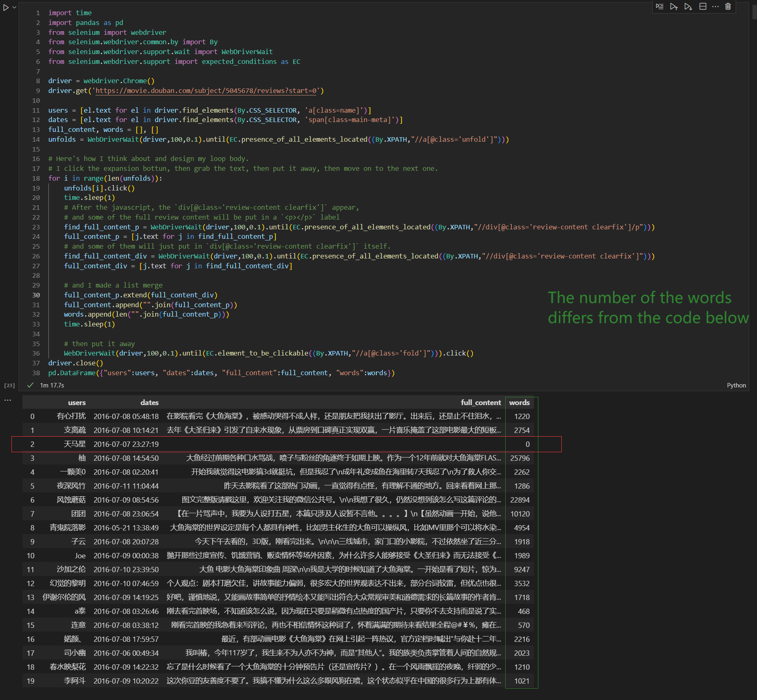Click the words column header
Image resolution: width=757 pixels, height=700 pixels.
(x=519, y=403)
